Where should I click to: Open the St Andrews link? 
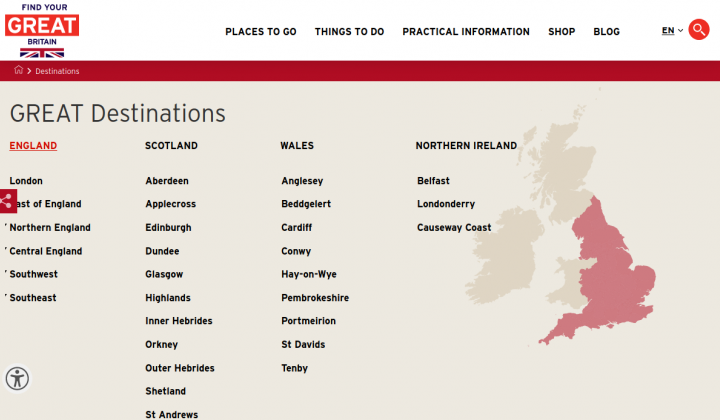click(172, 414)
